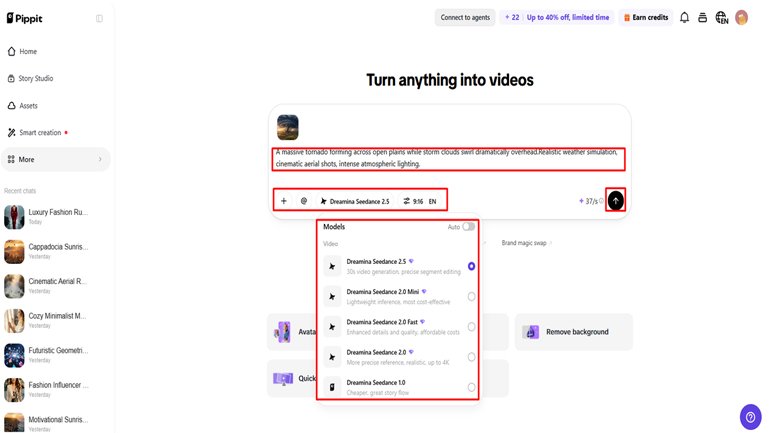Open Cozy Minimalist M... chat
This screenshot has width=770, height=433.
point(47,321)
